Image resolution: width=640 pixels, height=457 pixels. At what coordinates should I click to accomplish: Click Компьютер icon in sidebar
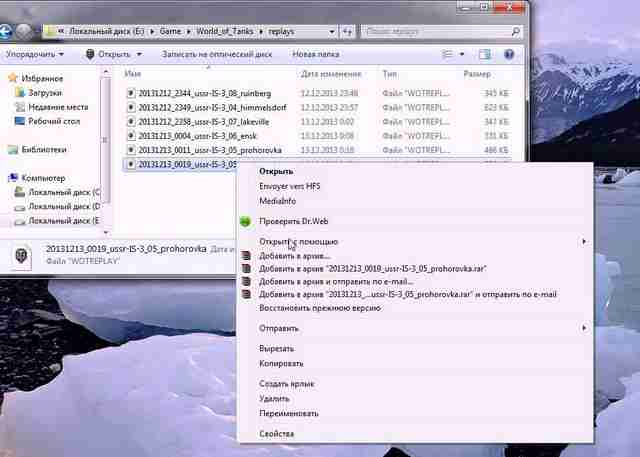pyautogui.click(x=13, y=178)
